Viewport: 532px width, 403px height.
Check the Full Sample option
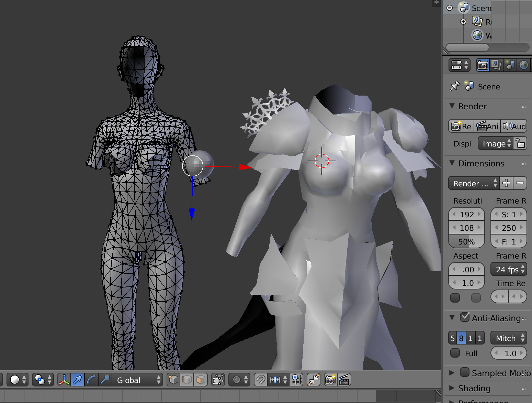(x=455, y=353)
